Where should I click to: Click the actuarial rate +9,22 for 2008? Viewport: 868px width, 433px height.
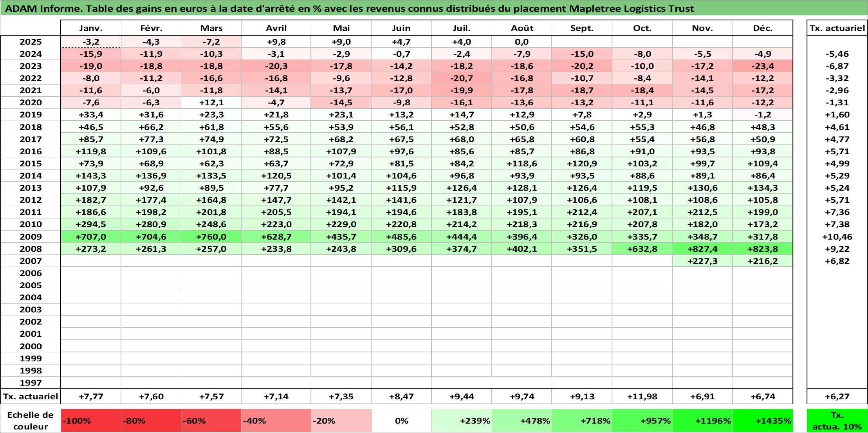[x=837, y=249]
